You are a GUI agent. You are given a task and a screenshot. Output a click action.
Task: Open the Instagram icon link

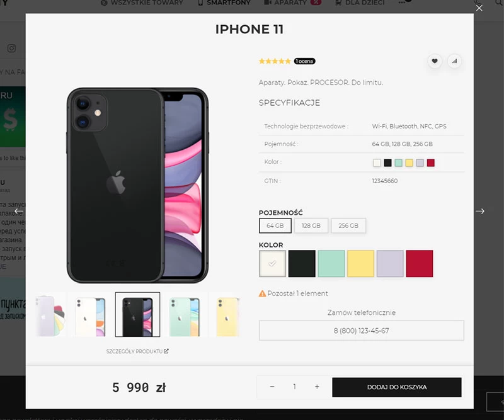[11, 48]
